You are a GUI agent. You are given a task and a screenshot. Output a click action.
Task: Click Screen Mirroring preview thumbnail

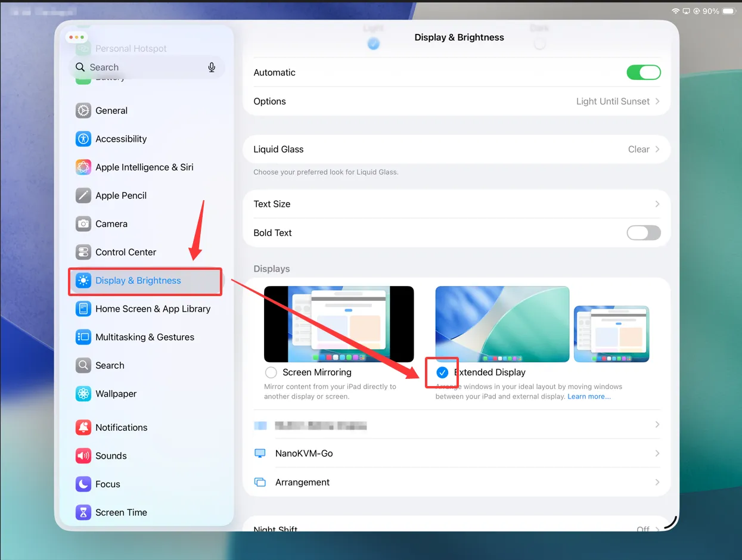coord(339,324)
